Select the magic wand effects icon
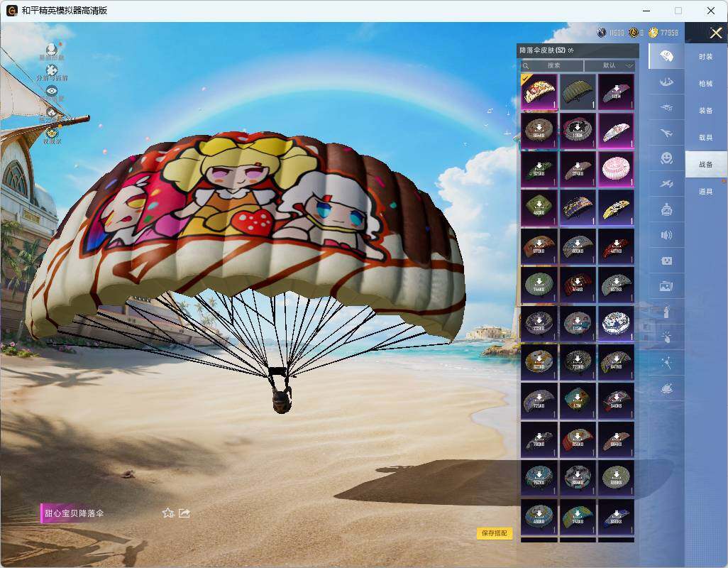Image resolution: width=728 pixels, height=568 pixels. (x=666, y=363)
